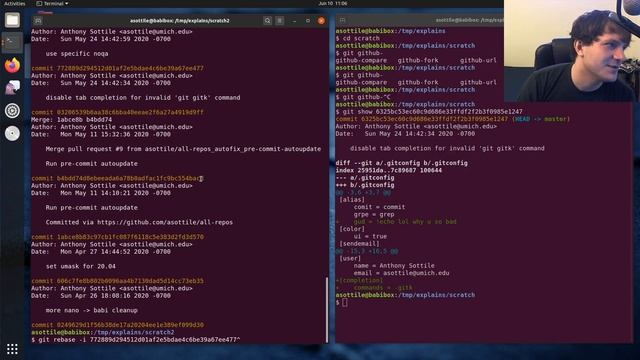
Task: Click the added '+[completion]' line
Action: 359,281
